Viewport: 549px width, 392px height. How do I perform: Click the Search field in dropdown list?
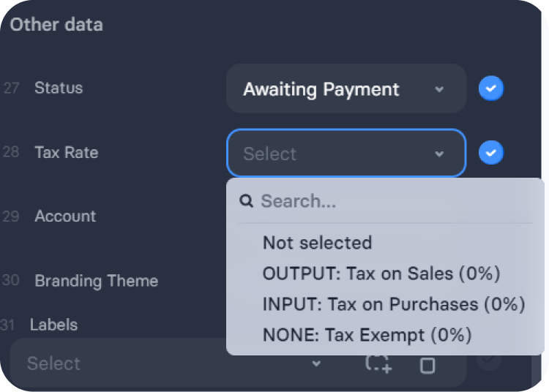(x=385, y=201)
